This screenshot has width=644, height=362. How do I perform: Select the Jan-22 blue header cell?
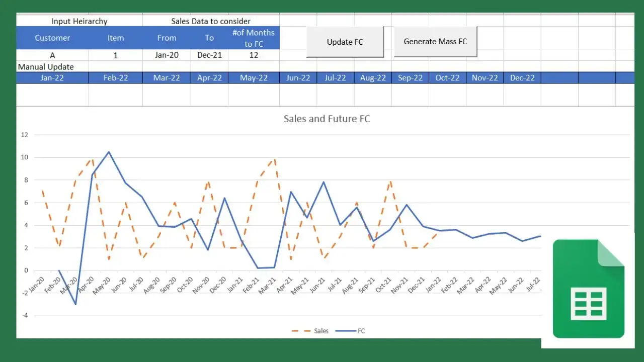click(x=52, y=77)
